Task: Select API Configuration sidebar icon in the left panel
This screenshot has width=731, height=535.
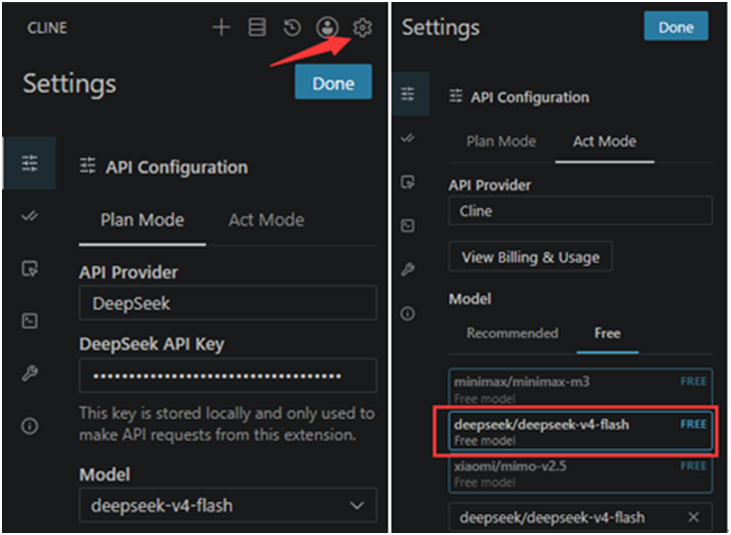Action: 30,163
